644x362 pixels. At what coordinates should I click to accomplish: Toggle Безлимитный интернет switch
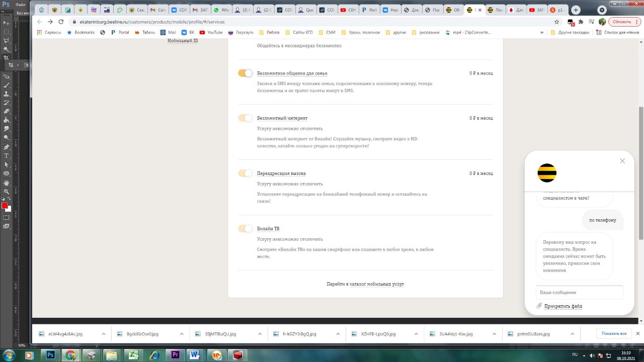245,118
